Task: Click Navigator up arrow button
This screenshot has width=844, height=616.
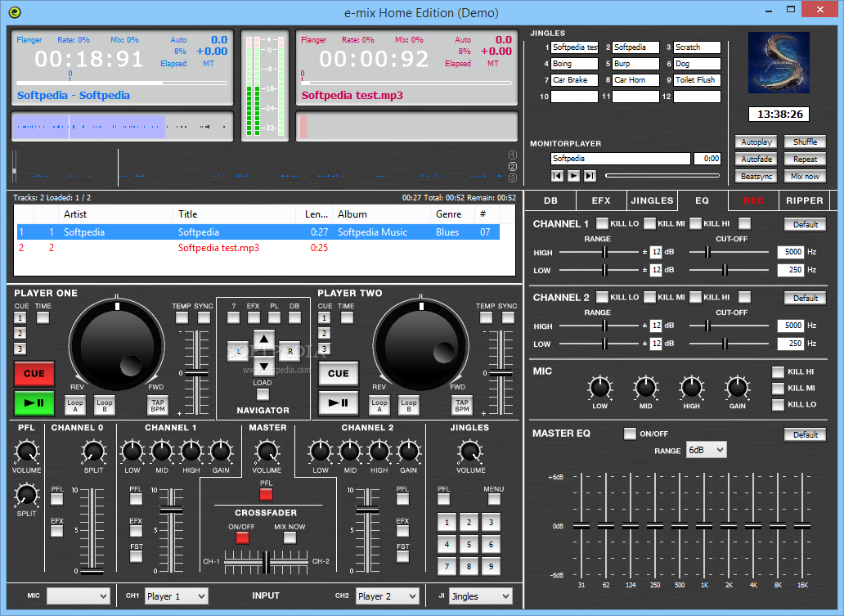Action: (x=263, y=339)
